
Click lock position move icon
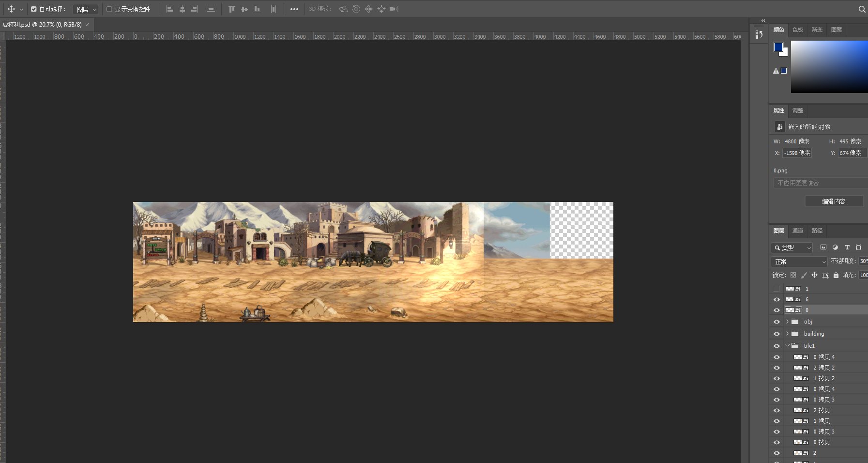(x=814, y=275)
